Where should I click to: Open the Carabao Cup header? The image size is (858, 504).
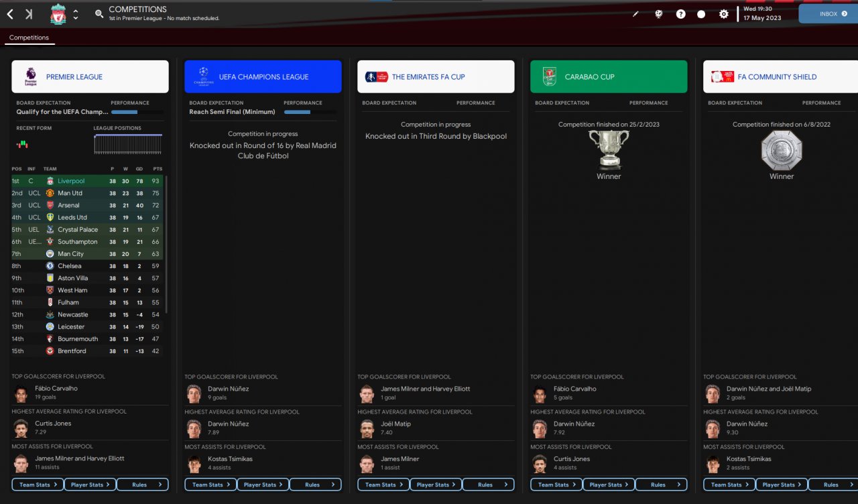tap(609, 76)
